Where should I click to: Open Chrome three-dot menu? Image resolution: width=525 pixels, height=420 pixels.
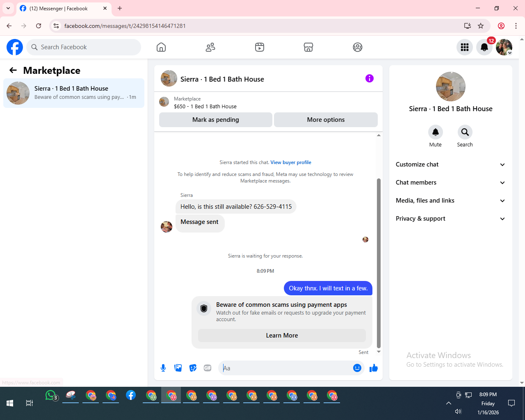(x=516, y=26)
